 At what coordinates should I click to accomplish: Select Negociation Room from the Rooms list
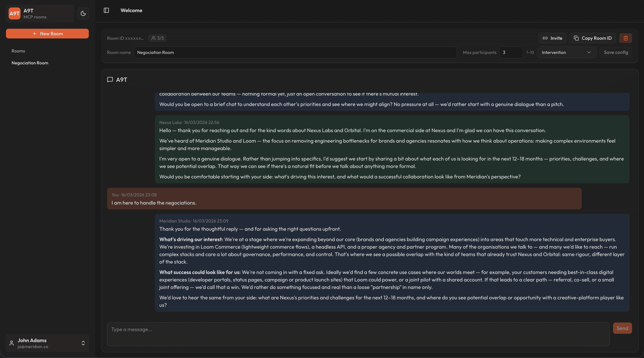point(30,63)
